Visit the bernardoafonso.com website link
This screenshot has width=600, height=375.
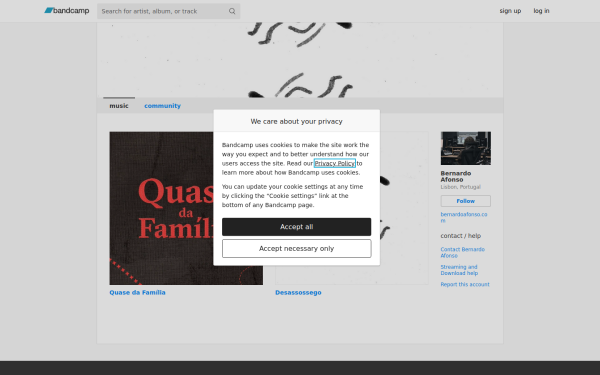coord(464,217)
